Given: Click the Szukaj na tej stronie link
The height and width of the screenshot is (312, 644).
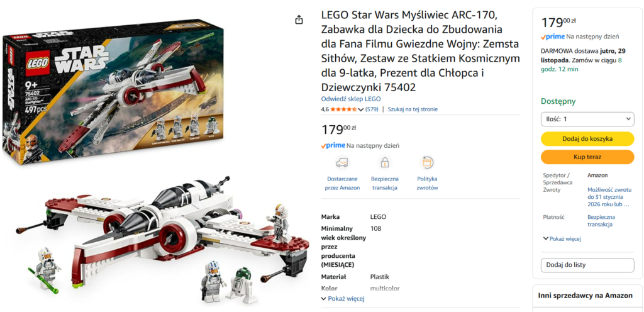Looking at the screenshot, I should pyautogui.click(x=413, y=109).
